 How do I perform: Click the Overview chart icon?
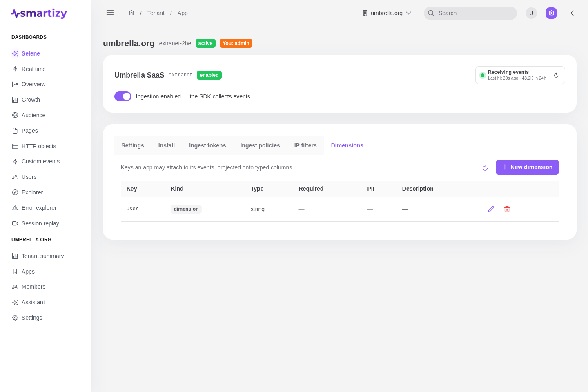15,85
